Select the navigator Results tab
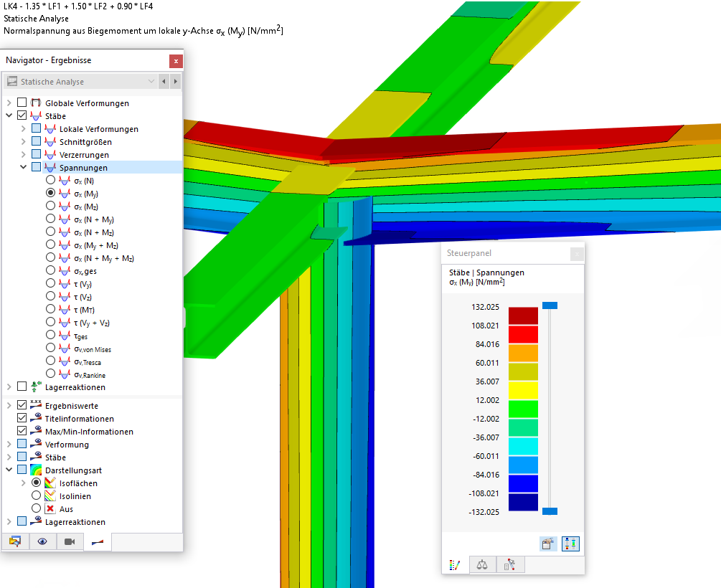721x588 pixels. click(98, 542)
